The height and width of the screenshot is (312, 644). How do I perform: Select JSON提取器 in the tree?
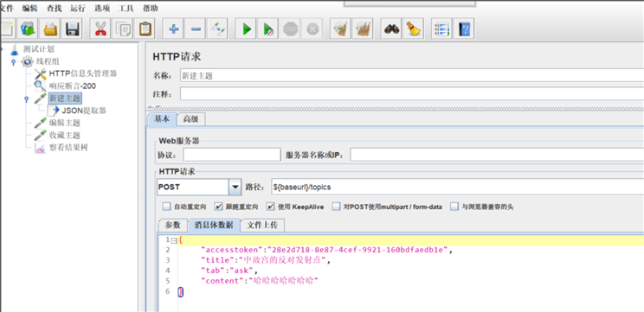(84, 111)
